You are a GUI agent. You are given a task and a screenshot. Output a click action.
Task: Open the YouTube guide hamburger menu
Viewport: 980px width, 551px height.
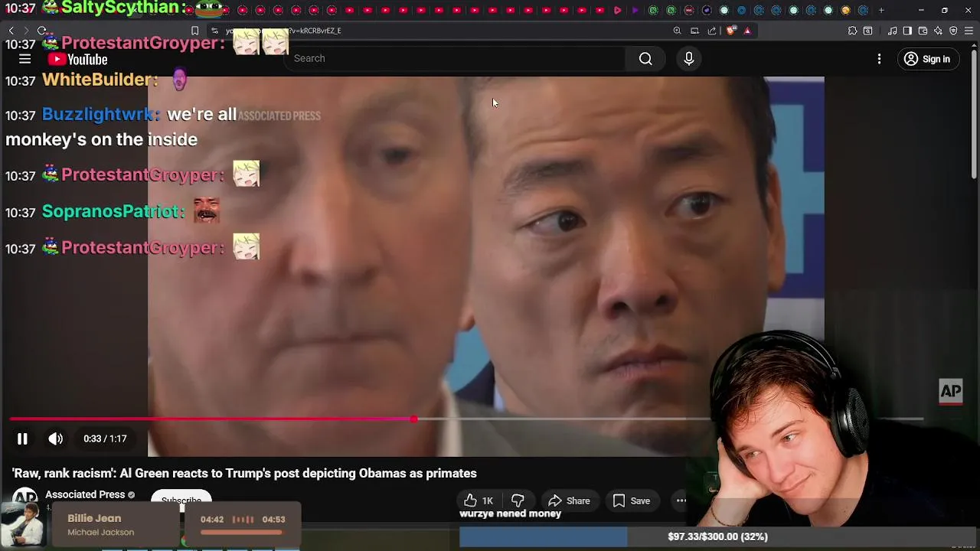[x=24, y=59]
